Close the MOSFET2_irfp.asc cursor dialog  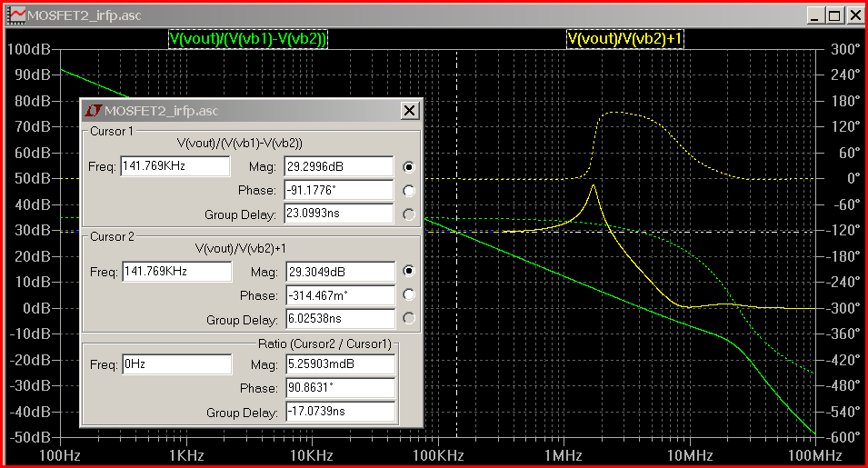pos(409,111)
